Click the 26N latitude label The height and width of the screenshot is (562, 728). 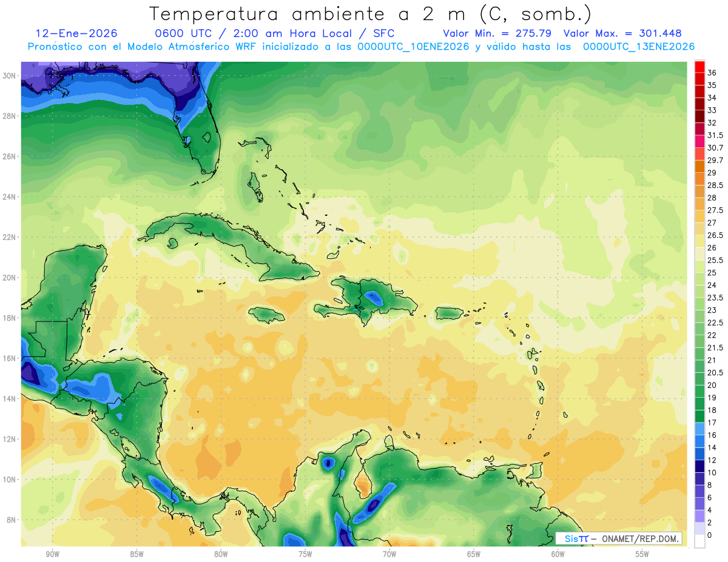pyautogui.click(x=10, y=156)
